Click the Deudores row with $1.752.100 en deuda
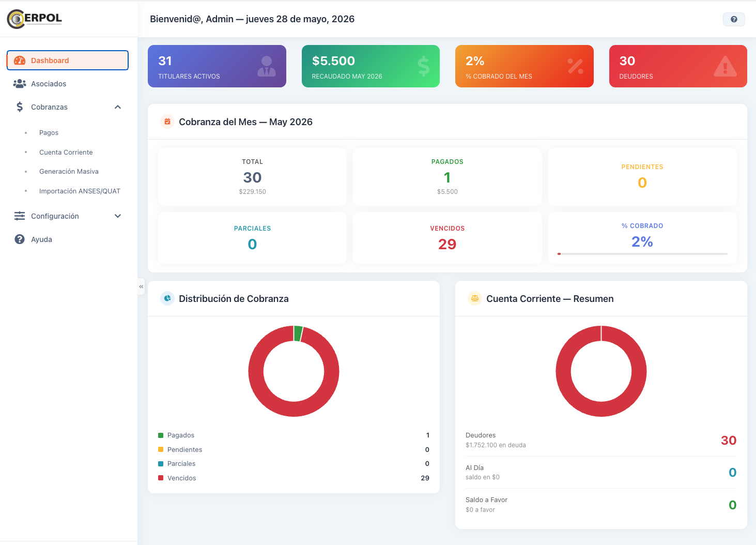 pos(601,440)
